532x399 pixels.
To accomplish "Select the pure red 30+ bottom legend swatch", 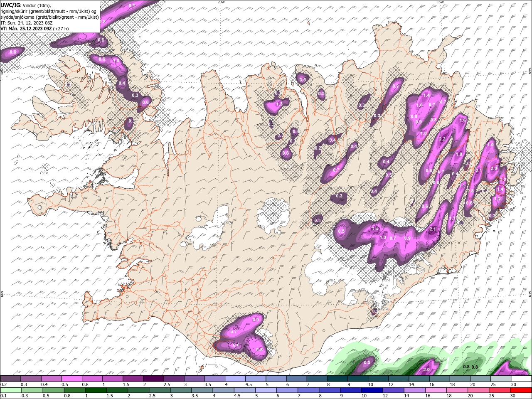I will coord(521,390).
